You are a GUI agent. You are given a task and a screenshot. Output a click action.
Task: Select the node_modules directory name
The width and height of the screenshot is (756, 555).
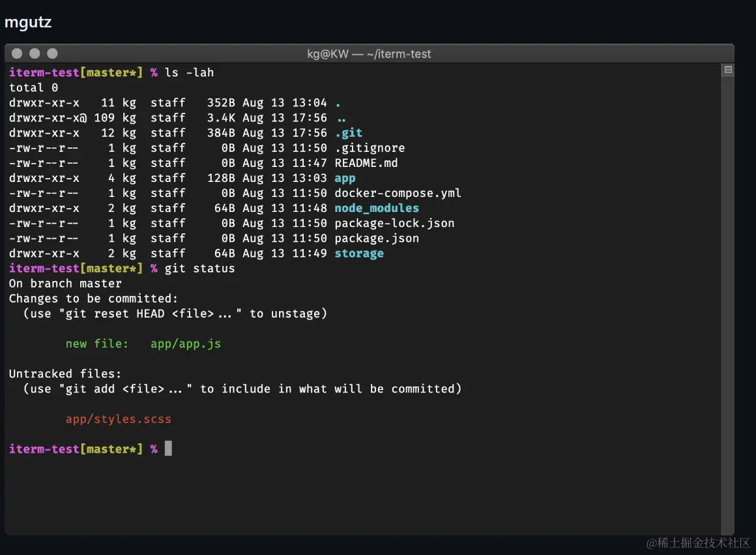[x=377, y=208]
